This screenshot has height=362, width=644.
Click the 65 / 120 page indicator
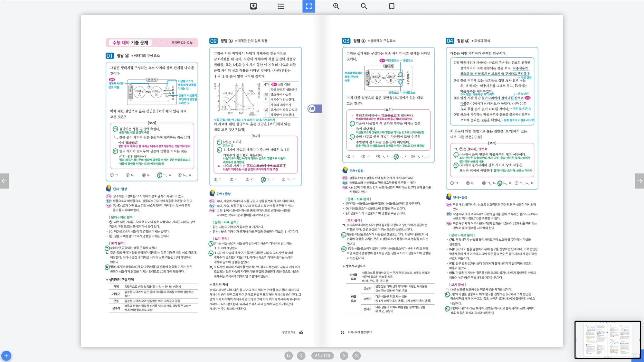322,356
